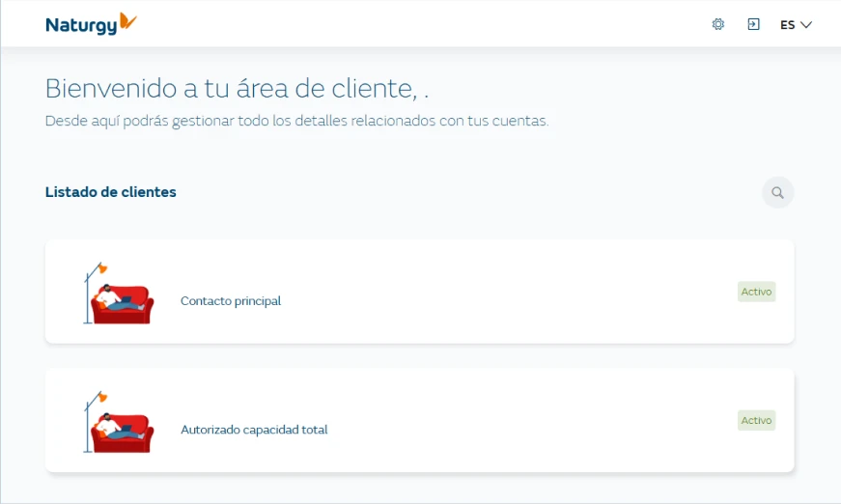Click sofa illustration in Autorizado capacidad total card

tap(122, 431)
